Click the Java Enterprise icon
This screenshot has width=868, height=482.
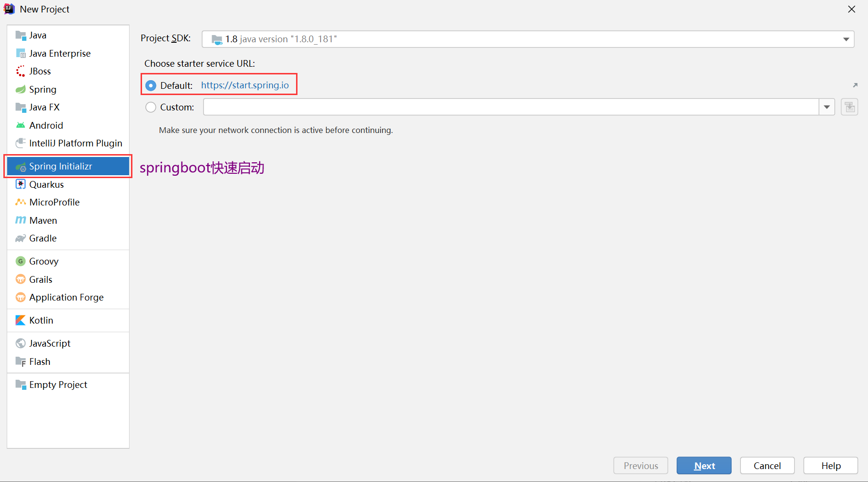click(21, 53)
